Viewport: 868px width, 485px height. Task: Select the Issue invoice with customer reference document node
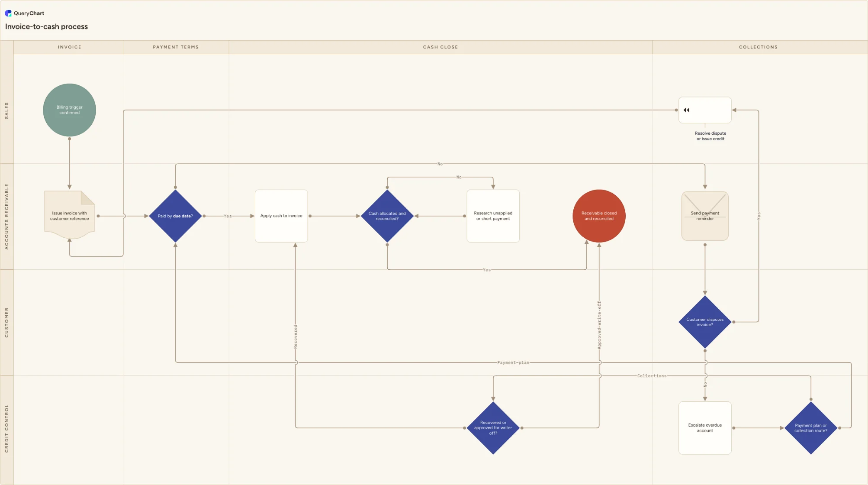69,215
